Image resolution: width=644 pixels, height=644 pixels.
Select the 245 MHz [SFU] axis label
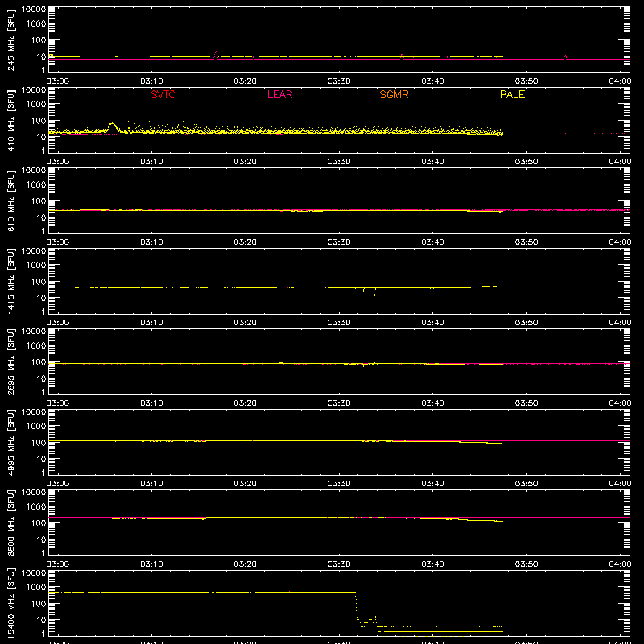[10, 39]
